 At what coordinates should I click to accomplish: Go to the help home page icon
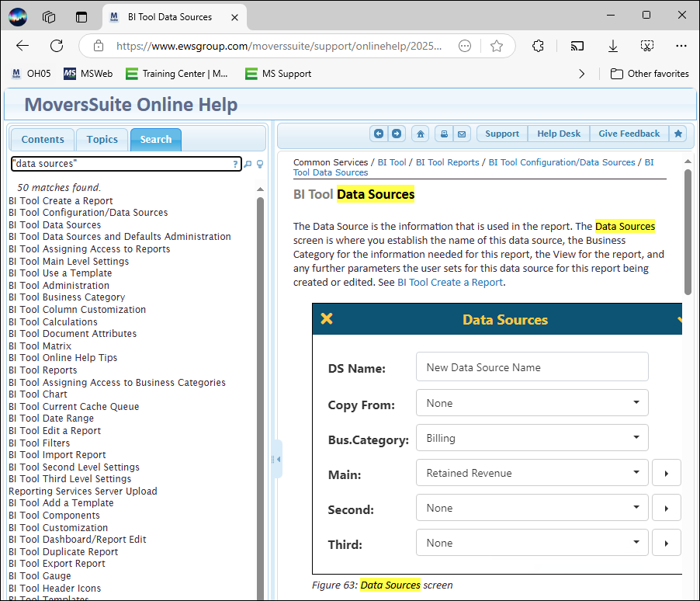420,134
